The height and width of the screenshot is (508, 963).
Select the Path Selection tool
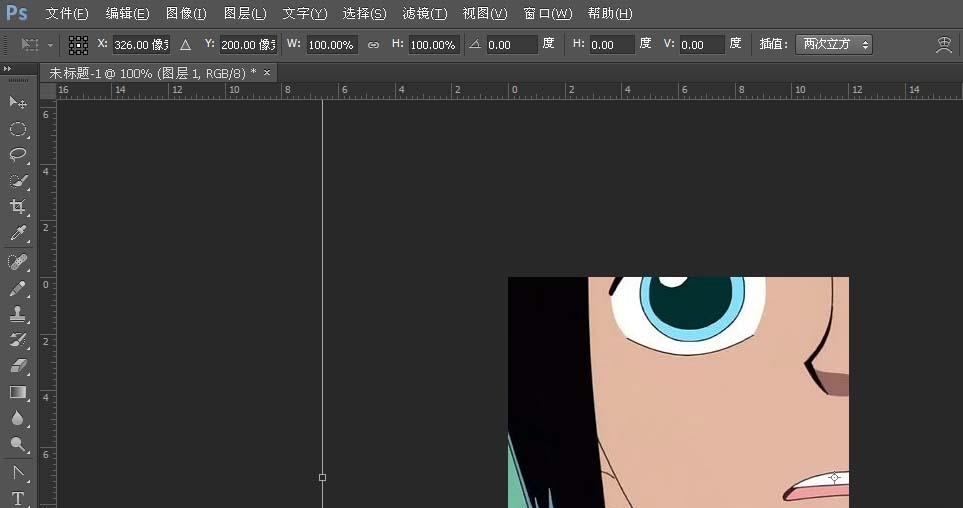pos(18,473)
